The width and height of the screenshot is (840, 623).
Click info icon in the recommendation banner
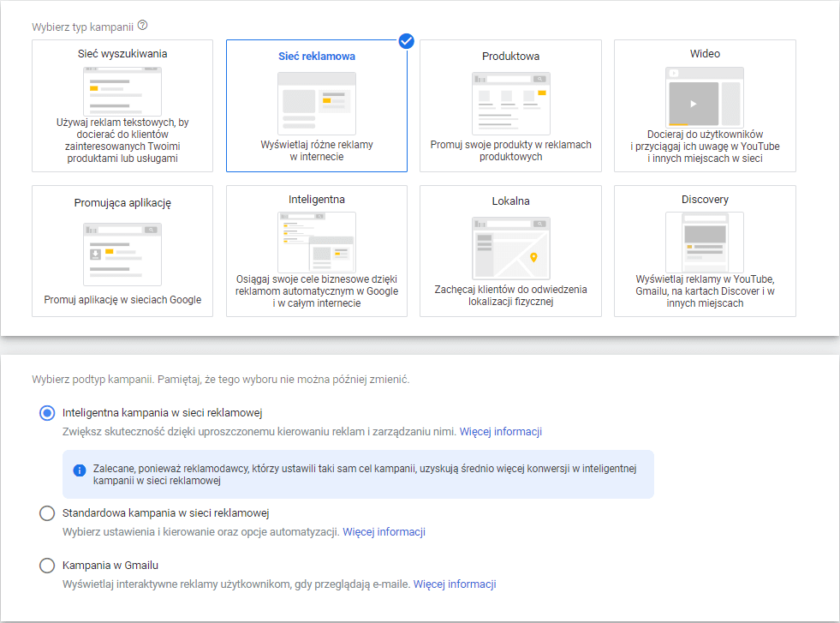(80, 470)
